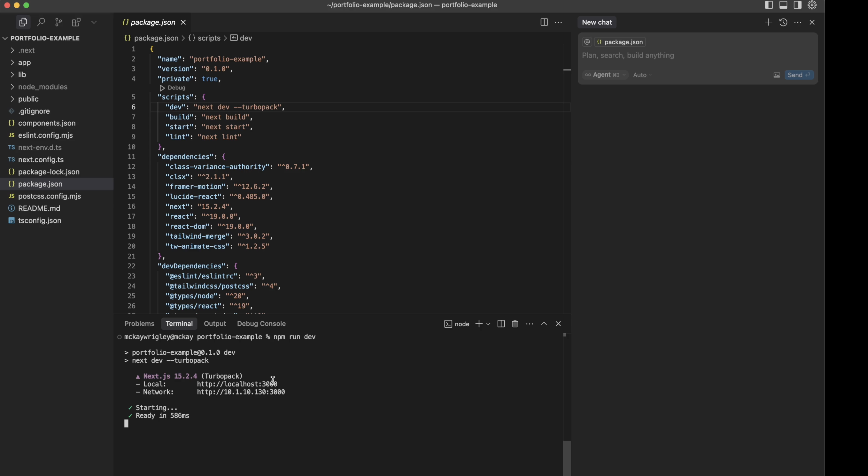Open settings gear in title bar
The width and height of the screenshot is (868, 476).
pyautogui.click(x=812, y=5)
